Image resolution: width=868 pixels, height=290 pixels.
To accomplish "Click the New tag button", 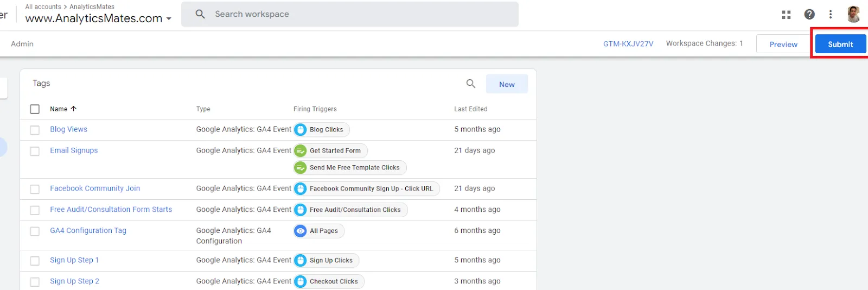I will pos(507,84).
